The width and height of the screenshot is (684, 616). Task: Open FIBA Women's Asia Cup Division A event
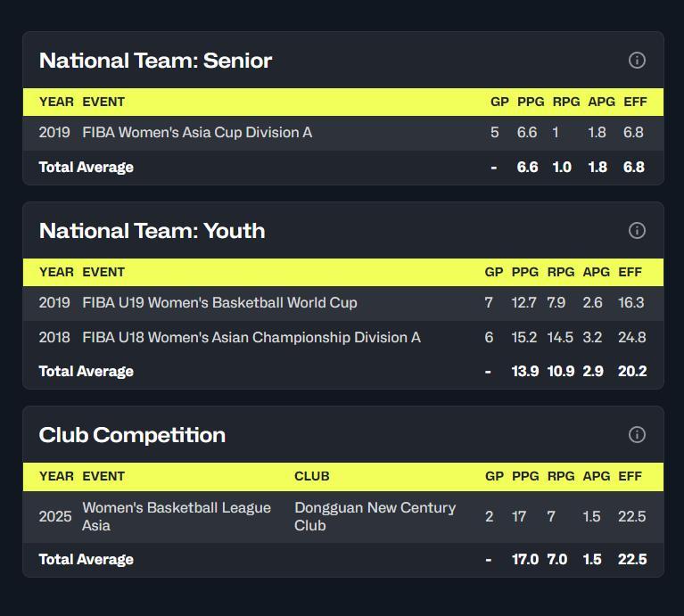pos(197,133)
